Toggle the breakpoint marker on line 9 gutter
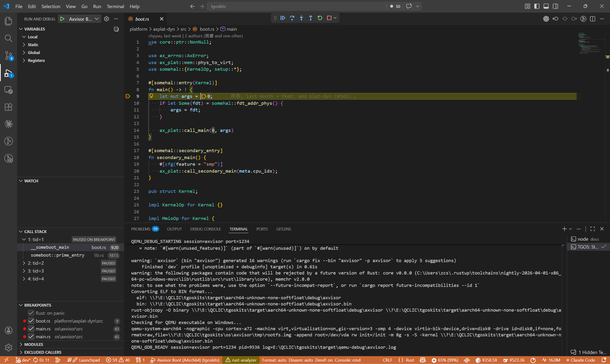The height and width of the screenshot is (364, 610). click(128, 96)
